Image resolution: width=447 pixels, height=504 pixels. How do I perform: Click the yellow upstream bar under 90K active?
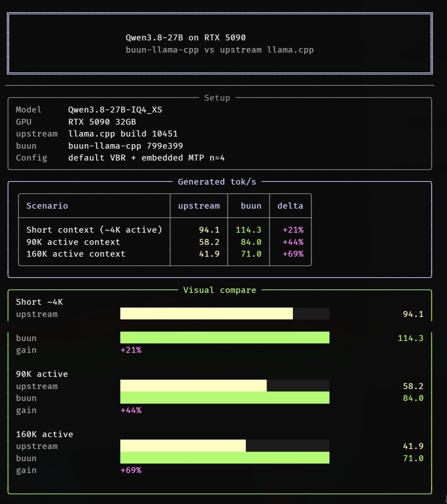click(x=194, y=386)
